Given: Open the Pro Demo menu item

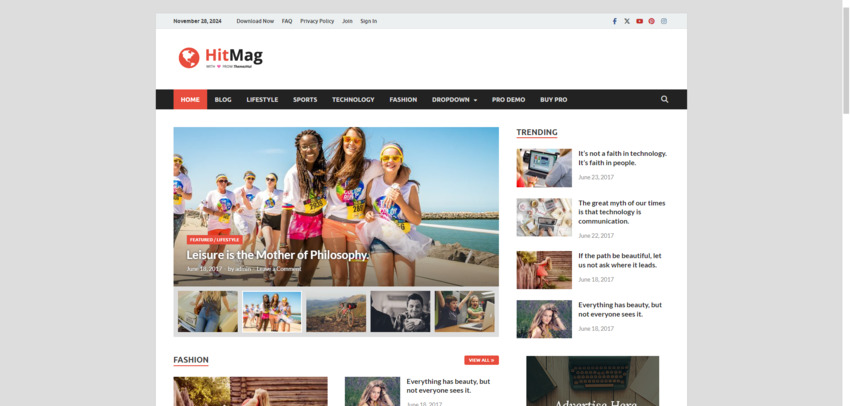Looking at the screenshot, I should point(508,99).
